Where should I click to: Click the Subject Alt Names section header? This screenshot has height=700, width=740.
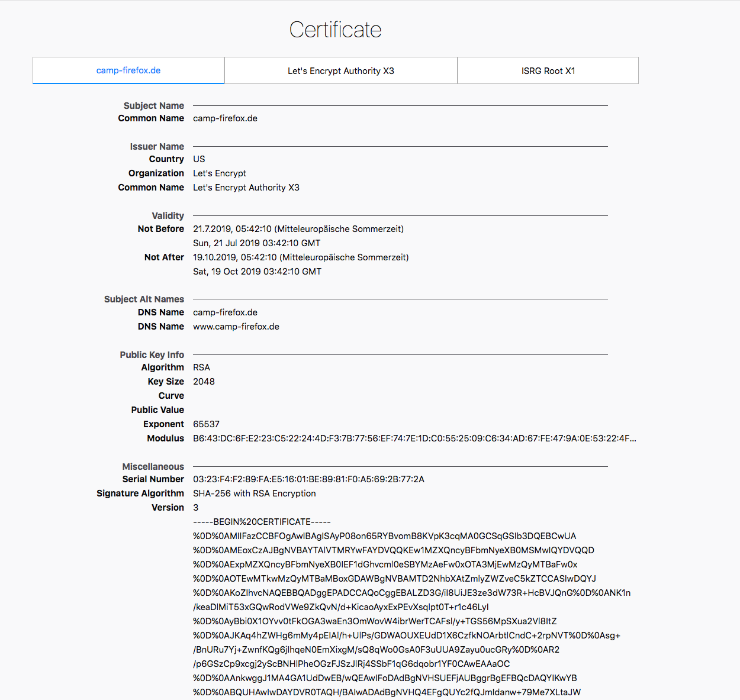(144, 299)
